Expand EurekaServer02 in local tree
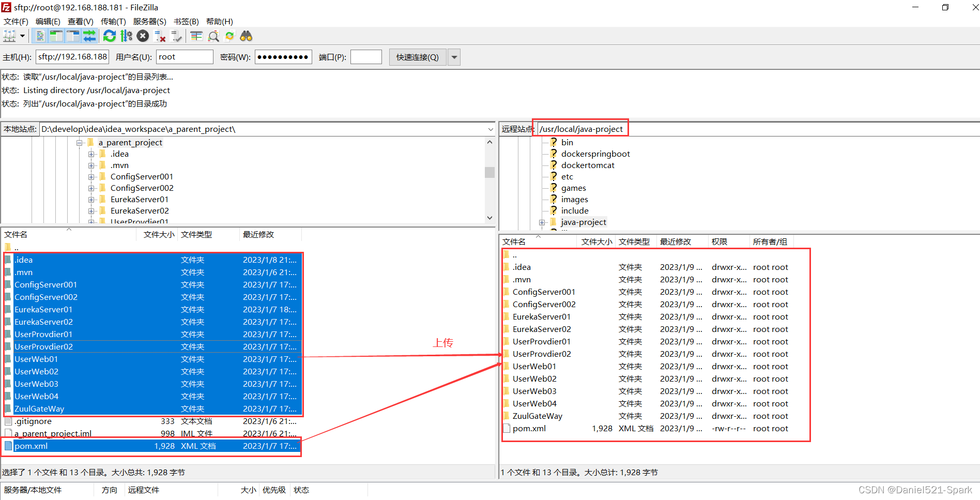Image resolution: width=980 pixels, height=500 pixels. [x=91, y=211]
